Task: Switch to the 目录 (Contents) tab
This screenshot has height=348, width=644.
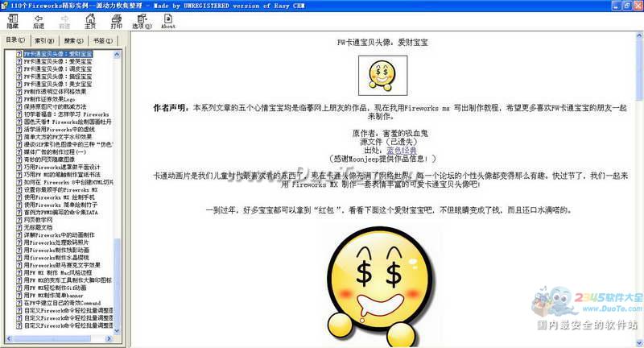Action: click(15, 39)
